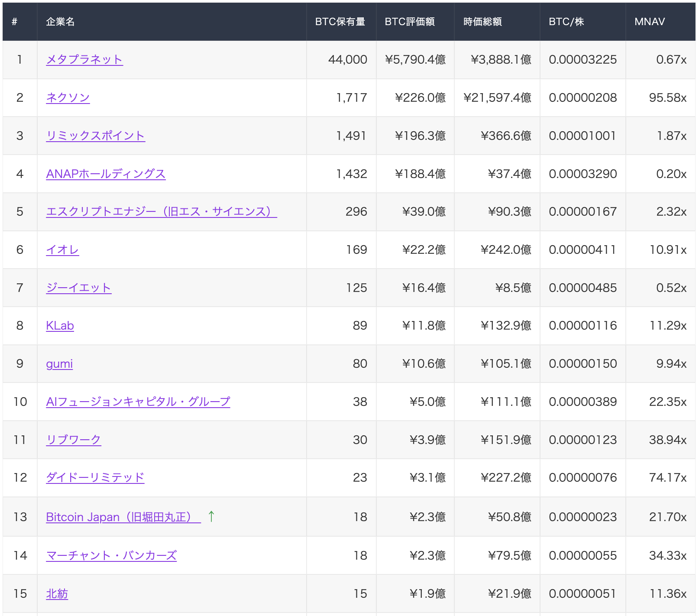Open the AIフュージョンキャピタル・グループ link
This screenshot has height=616, width=699.
[x=138, y=402]
